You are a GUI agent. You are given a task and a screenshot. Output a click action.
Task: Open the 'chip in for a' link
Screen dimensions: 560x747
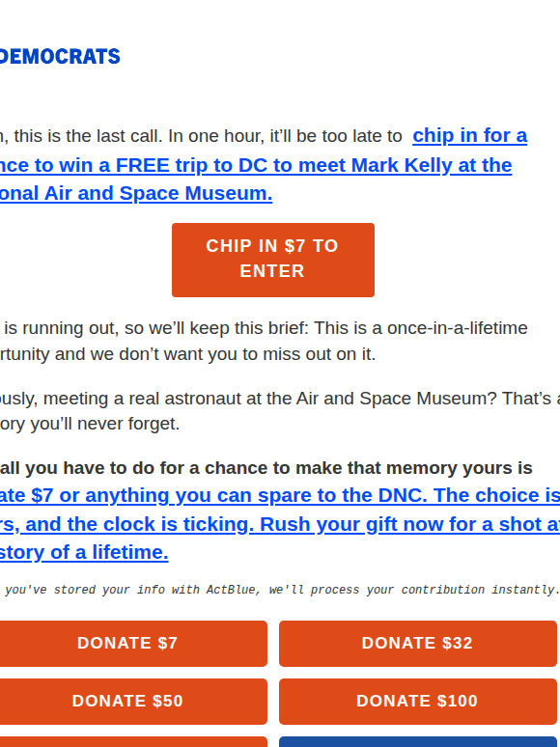coord(469,136)
